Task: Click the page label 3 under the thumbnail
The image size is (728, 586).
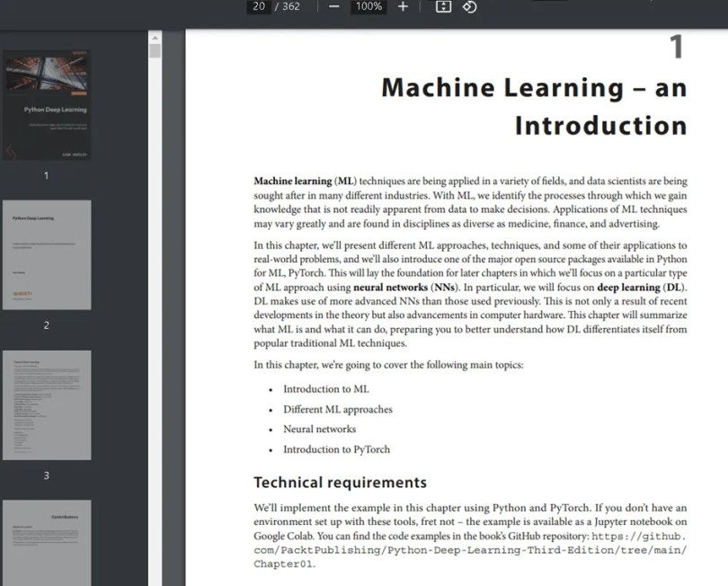Action: [x=47, y=475]
